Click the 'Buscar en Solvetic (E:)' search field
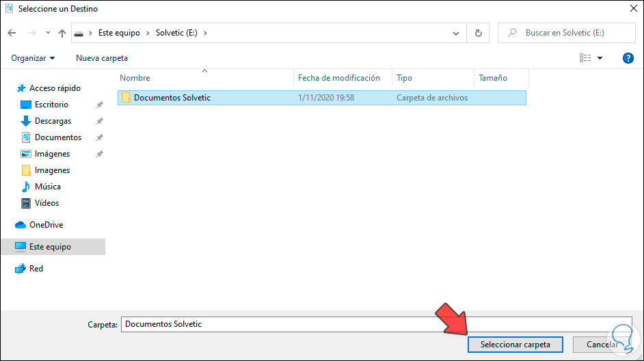Screen dimensions: 644x361 (566, 33)
